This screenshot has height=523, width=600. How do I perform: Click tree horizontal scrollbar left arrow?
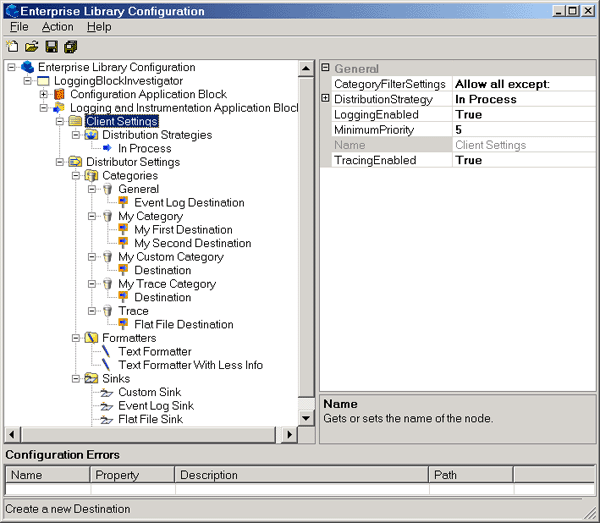(12, 435)
